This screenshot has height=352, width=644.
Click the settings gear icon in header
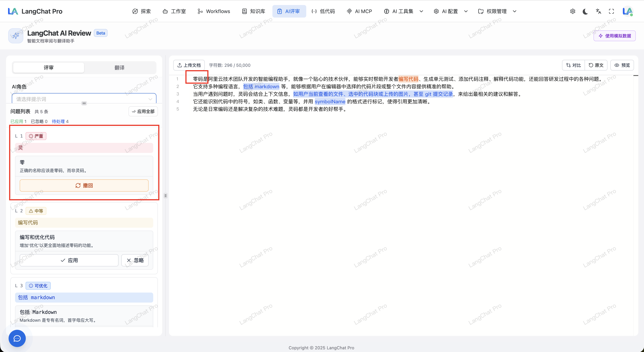click(x=573, y=11)
